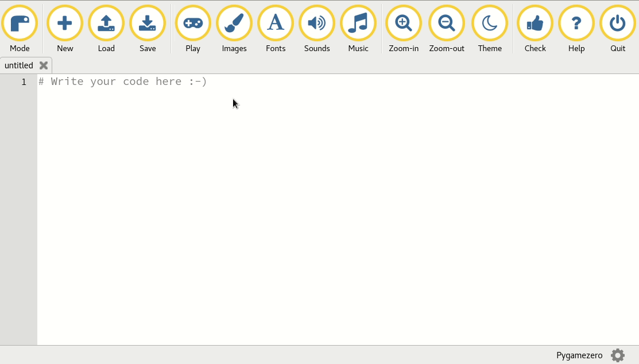Screen dimensions: 639x364
Task: Click line 1 comment text
Action: click(x=123, y=82)
